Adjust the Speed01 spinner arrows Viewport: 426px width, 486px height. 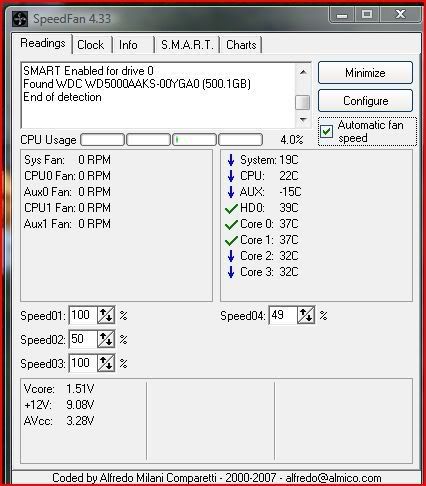click(106, 315)
